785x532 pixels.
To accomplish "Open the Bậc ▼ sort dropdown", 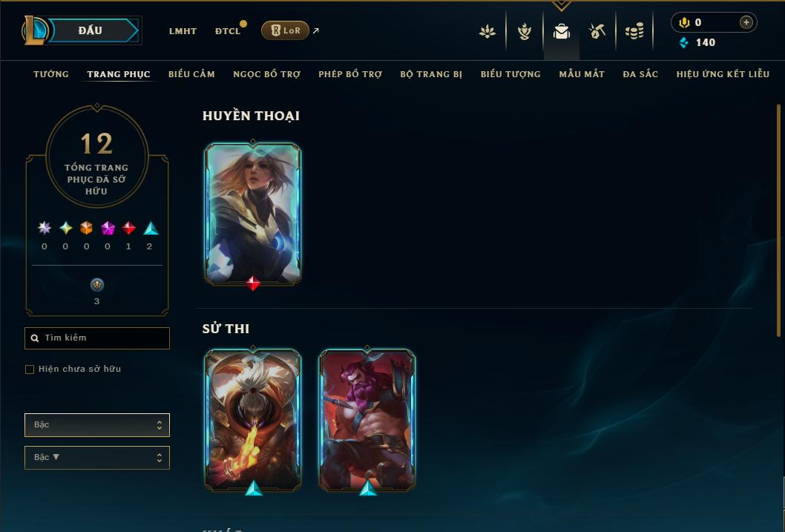I will 97,457.
